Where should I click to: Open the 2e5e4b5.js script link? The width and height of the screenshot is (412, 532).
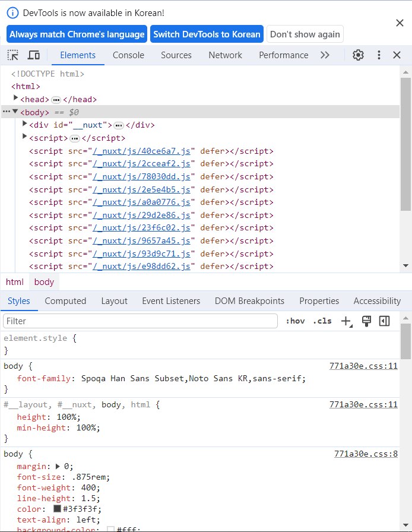[141, 189]
